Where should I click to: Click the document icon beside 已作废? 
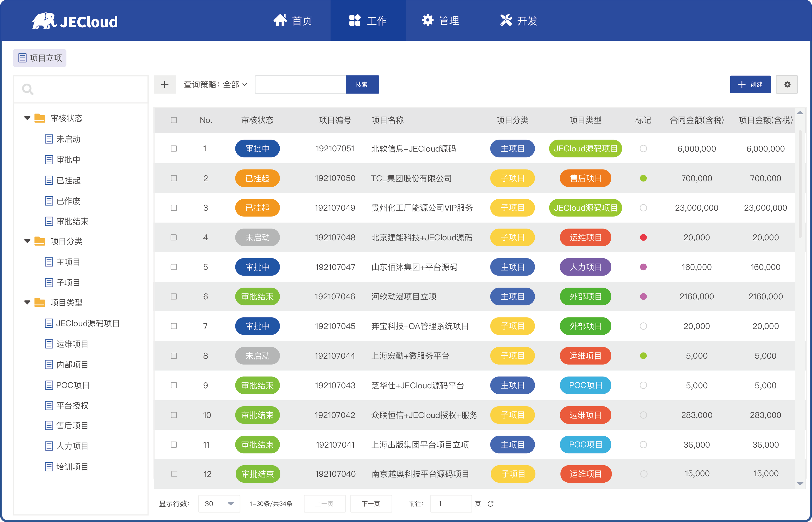[49, 201]
